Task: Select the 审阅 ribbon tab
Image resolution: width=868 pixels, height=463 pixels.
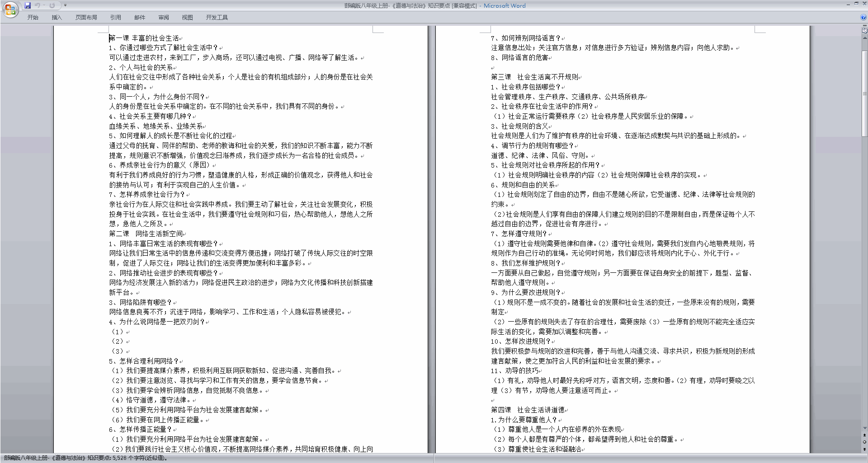Action: point(164,17)
